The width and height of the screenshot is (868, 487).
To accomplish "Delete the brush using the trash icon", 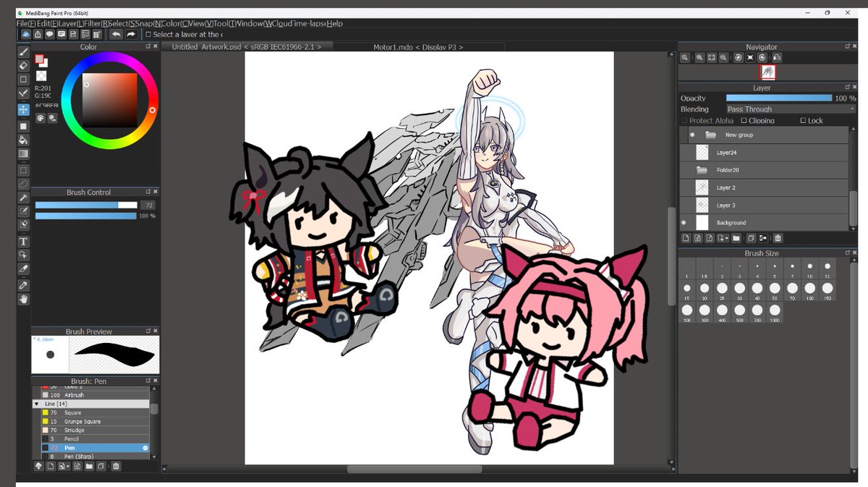I will [116, 467].
